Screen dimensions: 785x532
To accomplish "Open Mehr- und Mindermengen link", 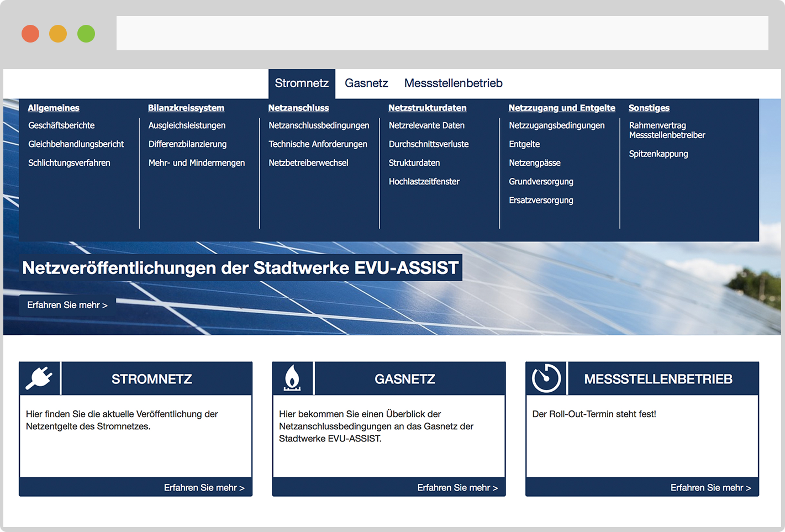I will [x=197, y=163].
